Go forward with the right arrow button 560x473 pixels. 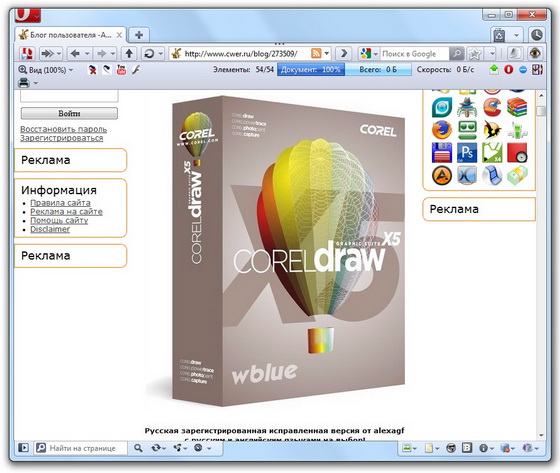tap(102, 54)
